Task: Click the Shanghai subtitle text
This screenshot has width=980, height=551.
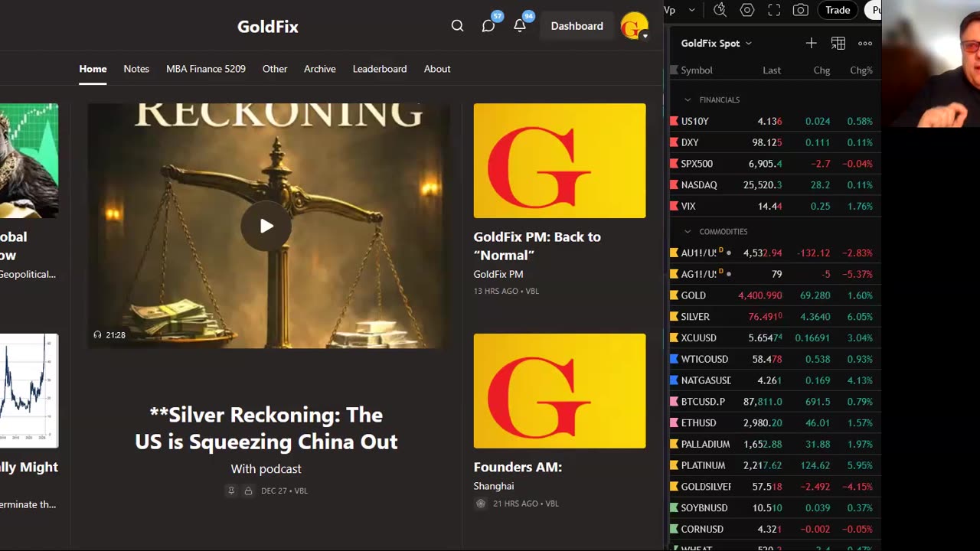Action: click(x=494, y=486)
